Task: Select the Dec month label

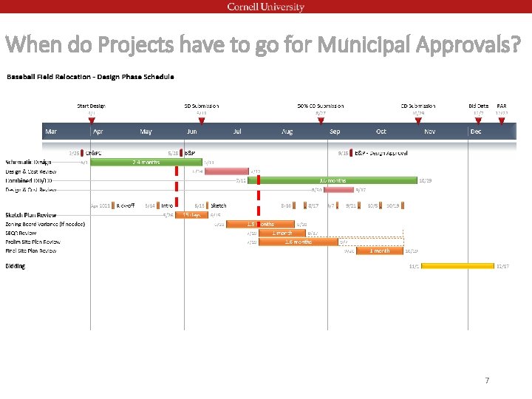Action: (476, 132)
